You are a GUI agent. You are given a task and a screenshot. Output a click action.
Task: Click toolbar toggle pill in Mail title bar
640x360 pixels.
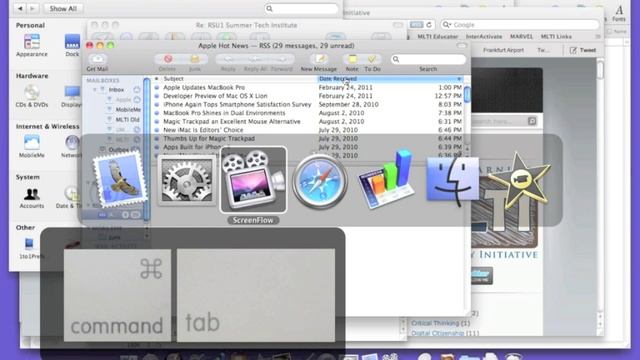[x=461, y=46]
